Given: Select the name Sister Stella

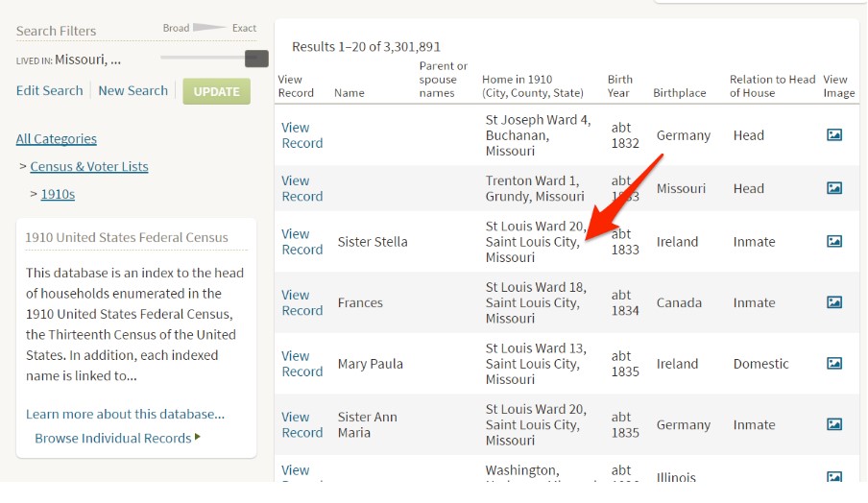Looking at the screenshot, I should [x=373, y=242].
